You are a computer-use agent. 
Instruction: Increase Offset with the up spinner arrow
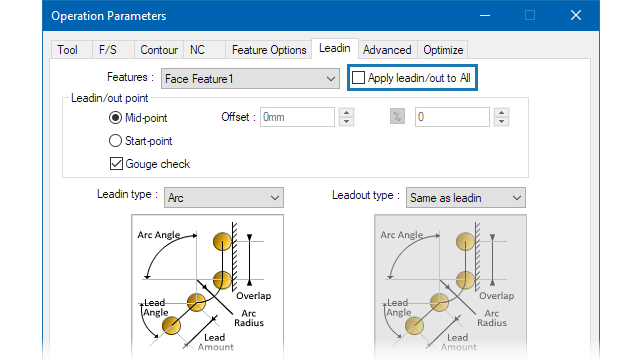(347, 113)
